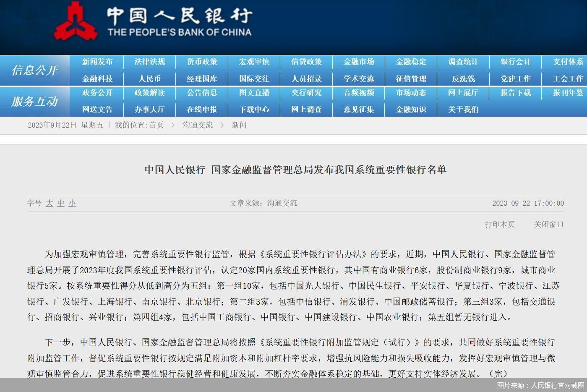Open the 政策解读 service link
Screen dimensions: 587x392
[x=150, y=93]
